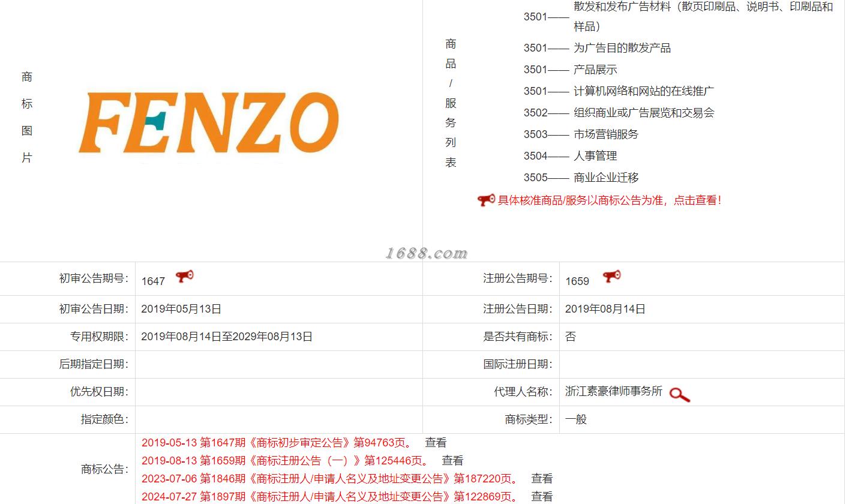
Task: Click megaphone icon next to 初审公告期号 1647
Action: [184, 277]
